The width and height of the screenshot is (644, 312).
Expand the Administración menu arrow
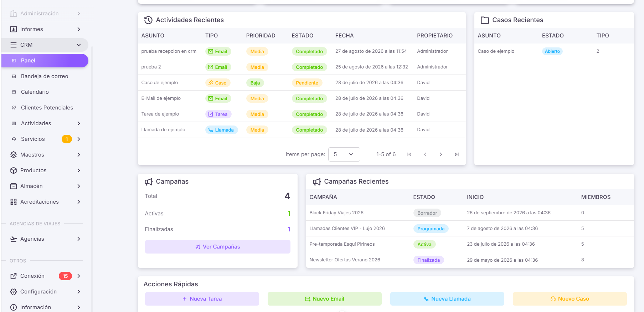pos(79,14)
